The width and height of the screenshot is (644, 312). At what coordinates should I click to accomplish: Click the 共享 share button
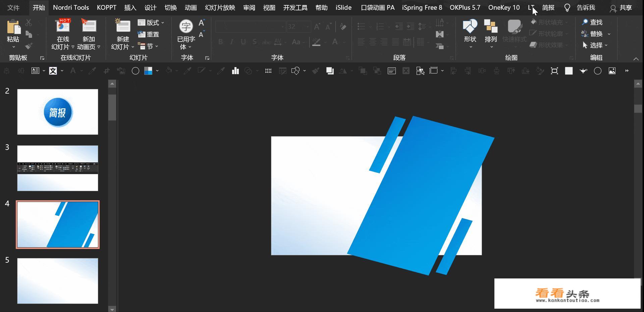(x=621, y=8)
